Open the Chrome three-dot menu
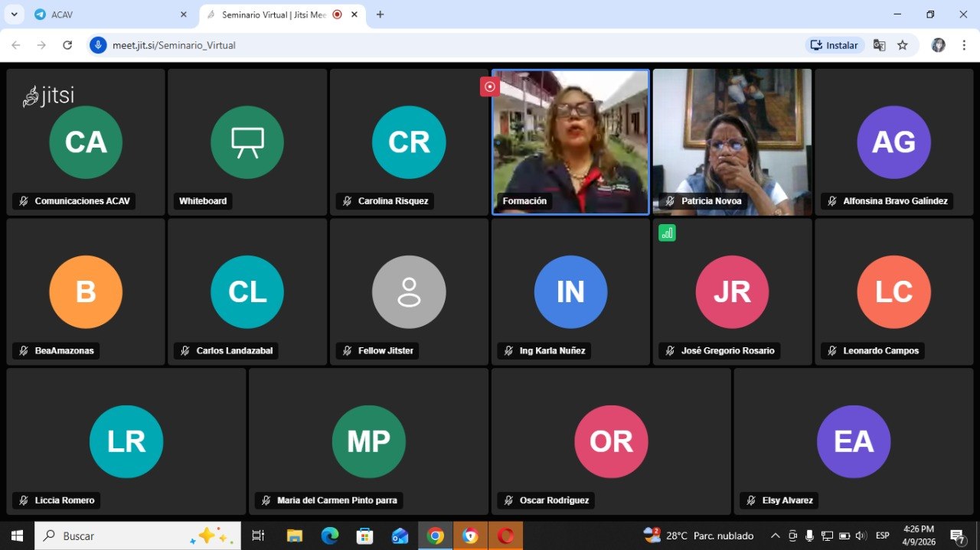 [964, 45]
